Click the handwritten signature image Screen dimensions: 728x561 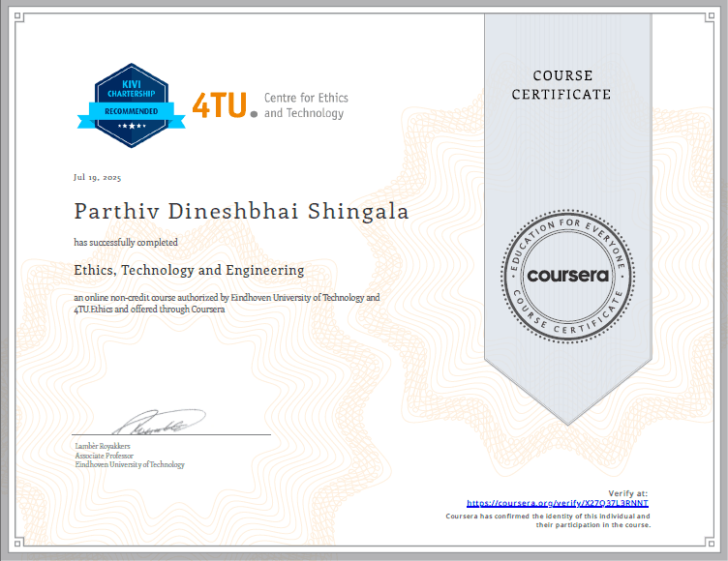point(160,422)
